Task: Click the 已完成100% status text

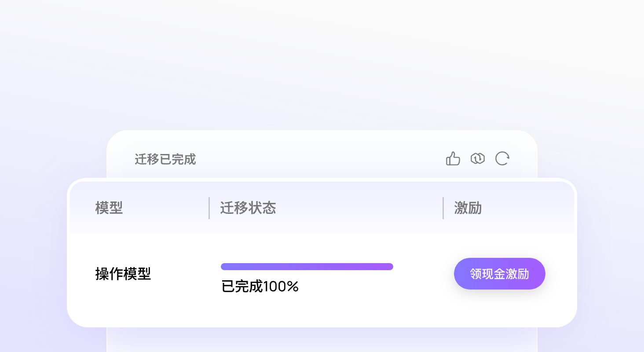Action: coord(260,287)
